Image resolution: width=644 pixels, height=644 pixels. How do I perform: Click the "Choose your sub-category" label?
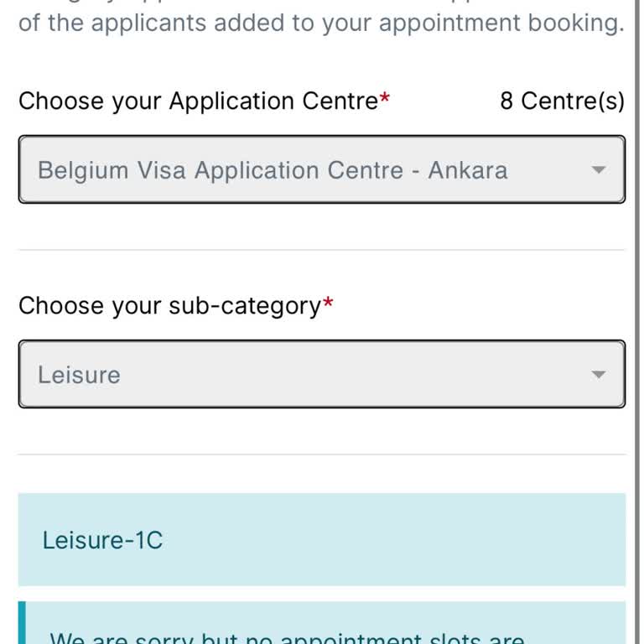click(169, 306)
